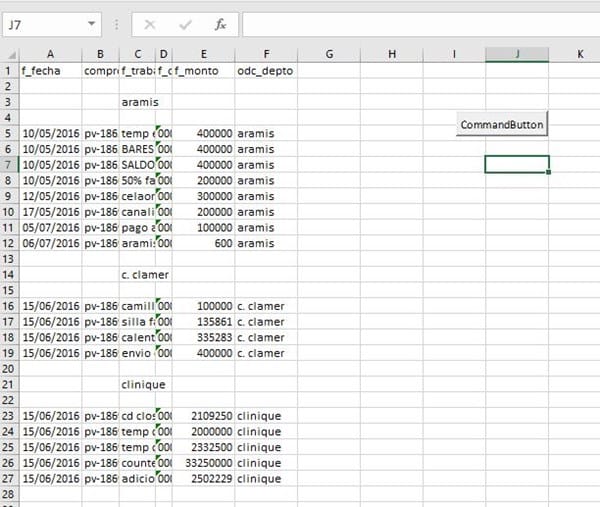600x507 pixels.
Task: Click the pago cell in row 11
Action: (x=137, y=228)
